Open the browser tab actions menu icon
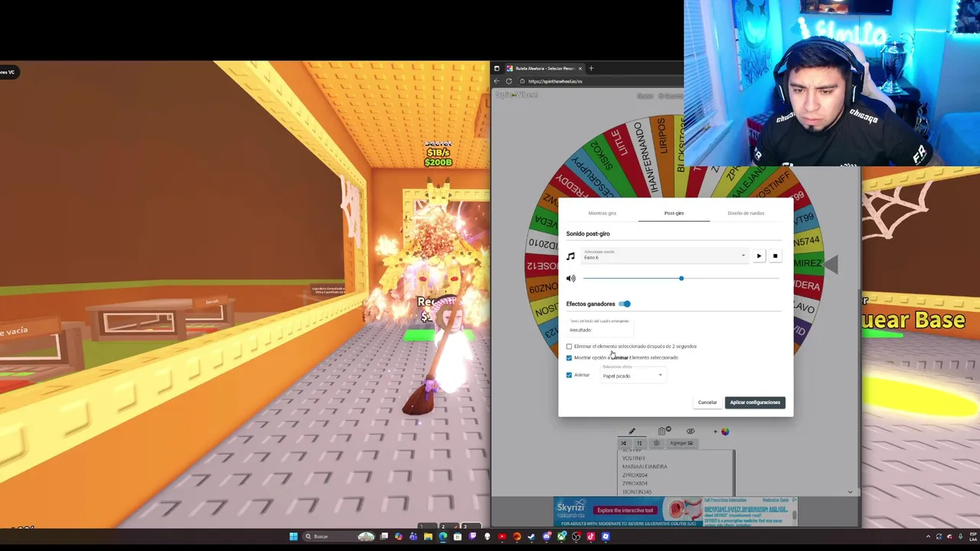This screenshot has width=980, height=551. coord(496,69)
